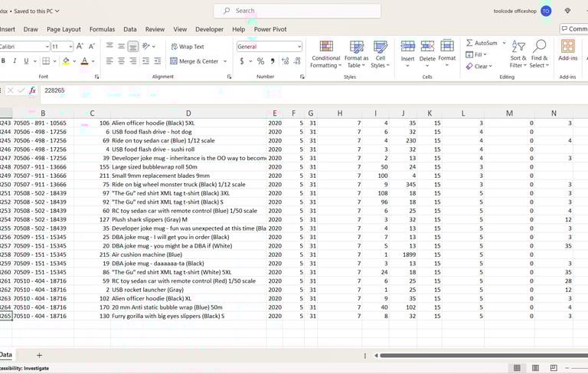Switch to the Review tab

pyautogui.click(x=155, y=29)
